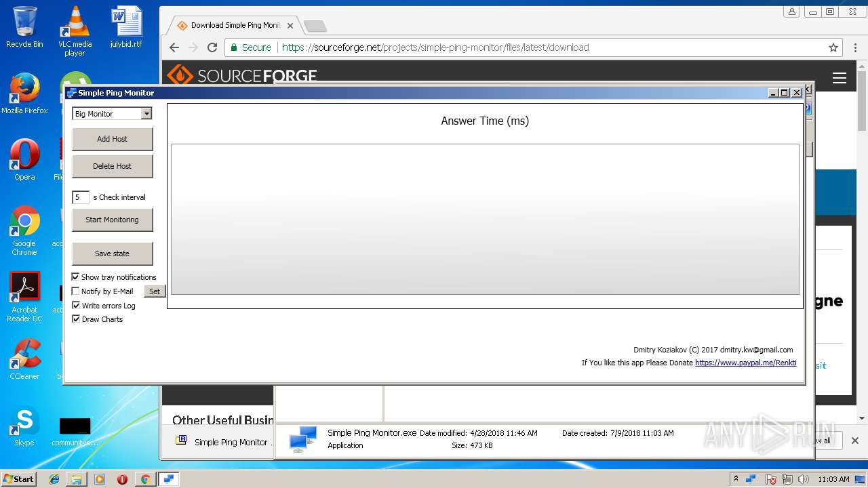Launch Opera browser desktop shortcut
868x488 pixels.
point(24,160)
